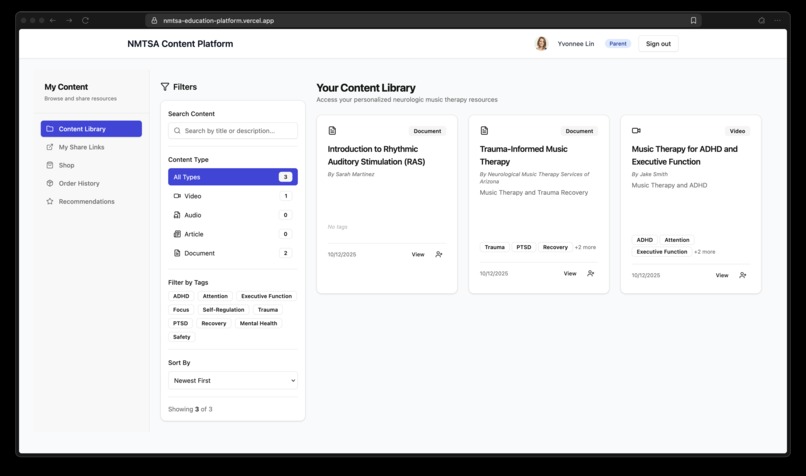Screen dimensions: 806x476
Task: Filter content type by Video
Action: click(x=233, y=196)
